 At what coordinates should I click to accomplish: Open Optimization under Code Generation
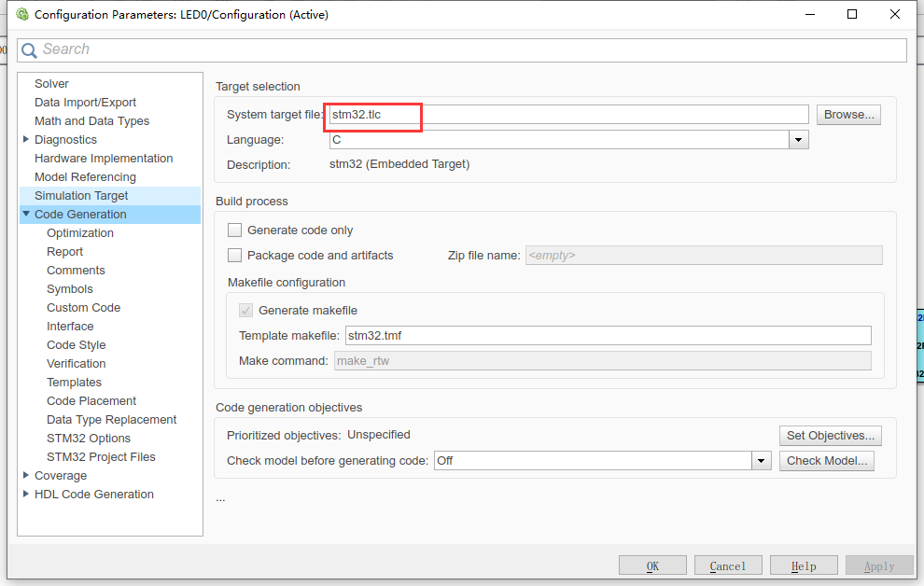80,233
